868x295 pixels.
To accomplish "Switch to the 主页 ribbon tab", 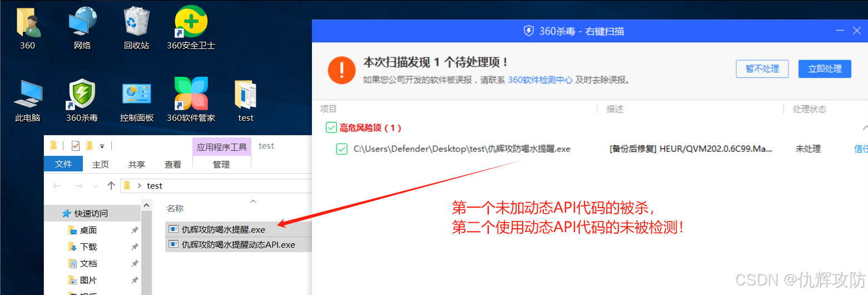I will (101, 164).
